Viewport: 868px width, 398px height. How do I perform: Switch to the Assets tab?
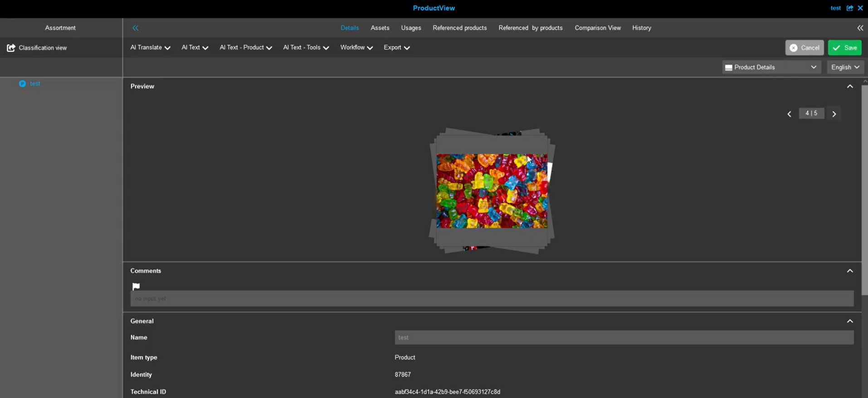pyautogui.click(x=380, y=28)
